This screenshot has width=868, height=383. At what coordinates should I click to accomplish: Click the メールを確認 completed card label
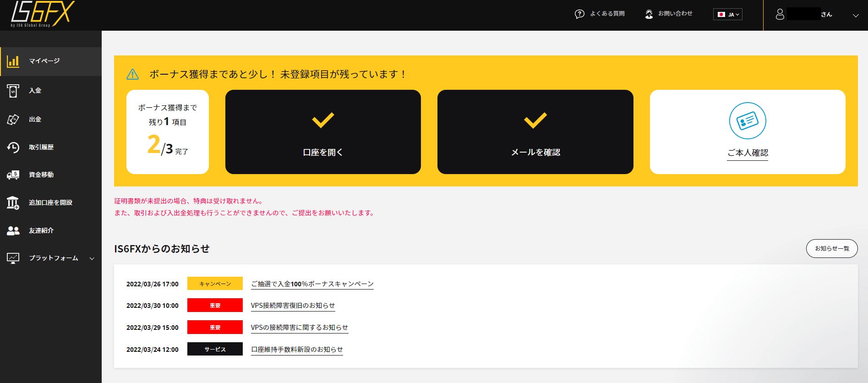(535, 153)
